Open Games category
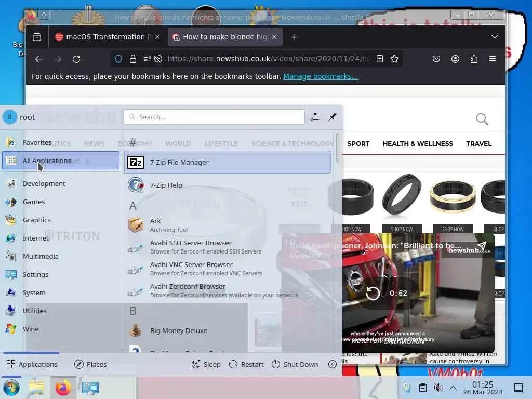The width and height of the screenshot is (532, 399). tap(61, 202)
